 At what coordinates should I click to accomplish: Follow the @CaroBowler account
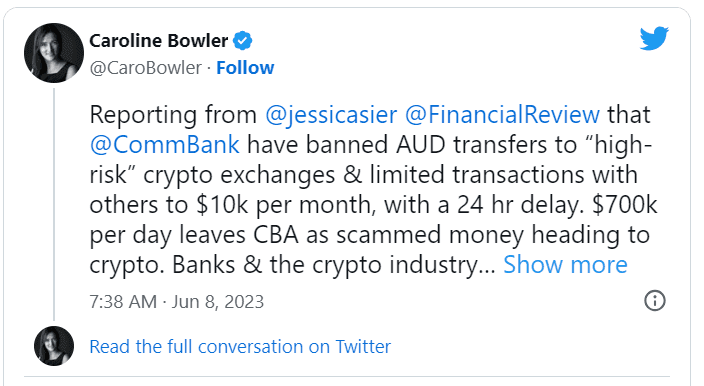[245, 68]
